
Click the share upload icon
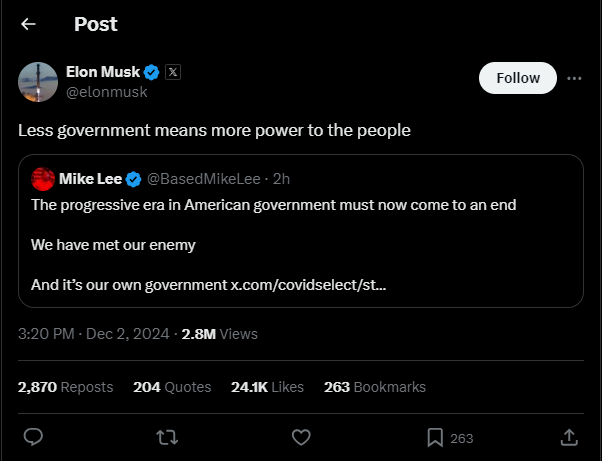pos(569,437)
